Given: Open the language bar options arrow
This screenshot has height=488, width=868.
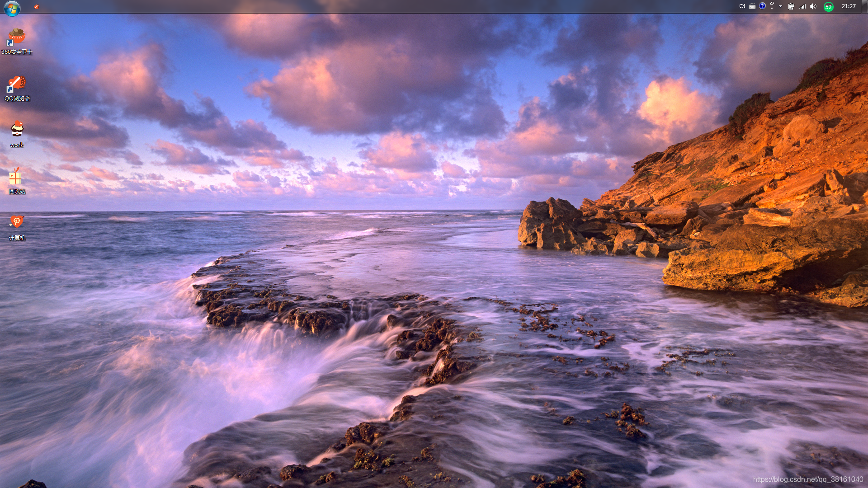Looking at the screenshot, I should click(x=772, y=9).
